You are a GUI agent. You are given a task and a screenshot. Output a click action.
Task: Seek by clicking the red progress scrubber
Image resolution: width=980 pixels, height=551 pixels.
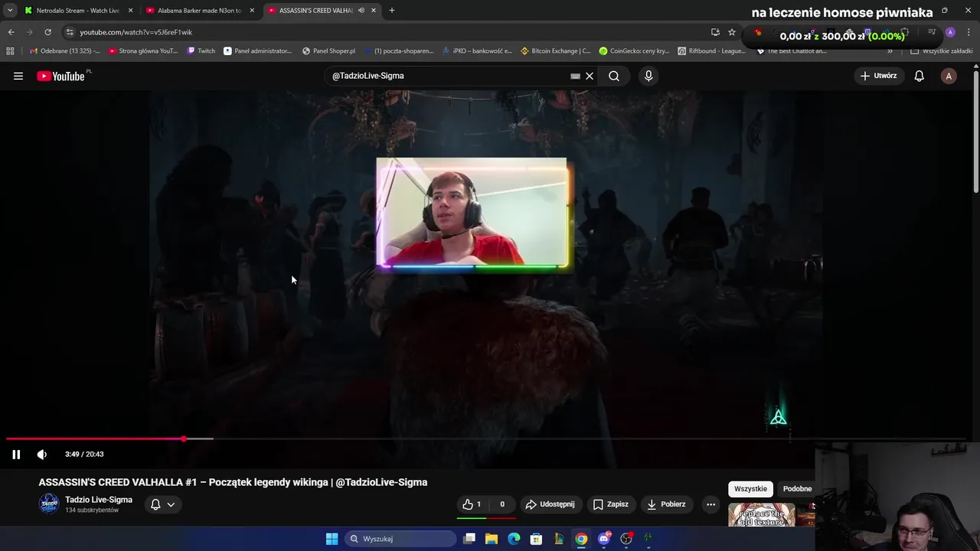(184, 439)
